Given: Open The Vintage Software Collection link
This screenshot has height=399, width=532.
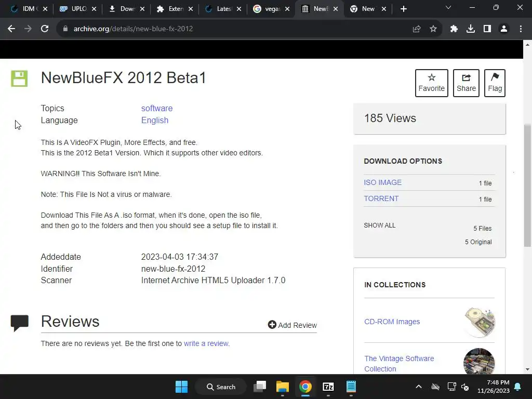Looking at the screenshot, I should pos(399,364).
